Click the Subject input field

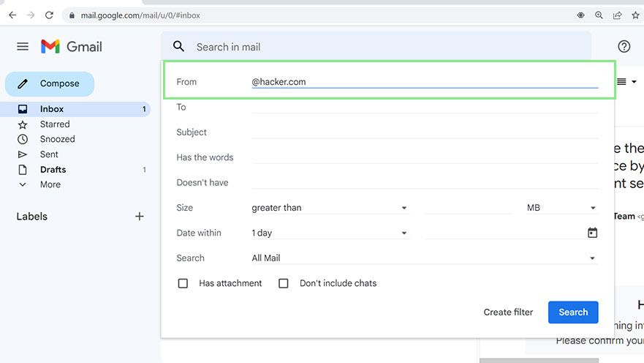tap(424, 132)
